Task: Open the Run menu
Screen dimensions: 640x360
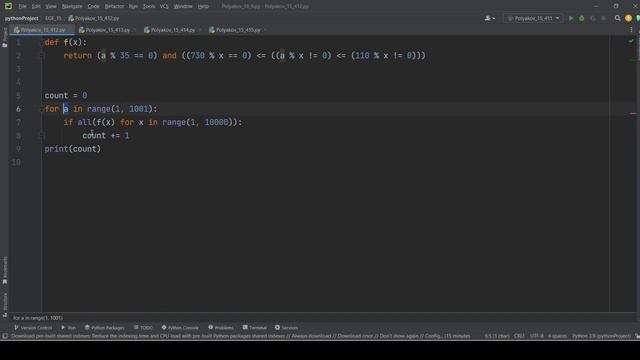Action: click(x=133, y=7)
